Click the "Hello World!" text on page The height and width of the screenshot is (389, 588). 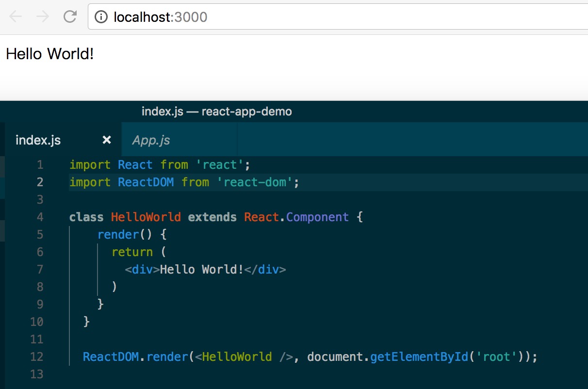pos(49,54)
